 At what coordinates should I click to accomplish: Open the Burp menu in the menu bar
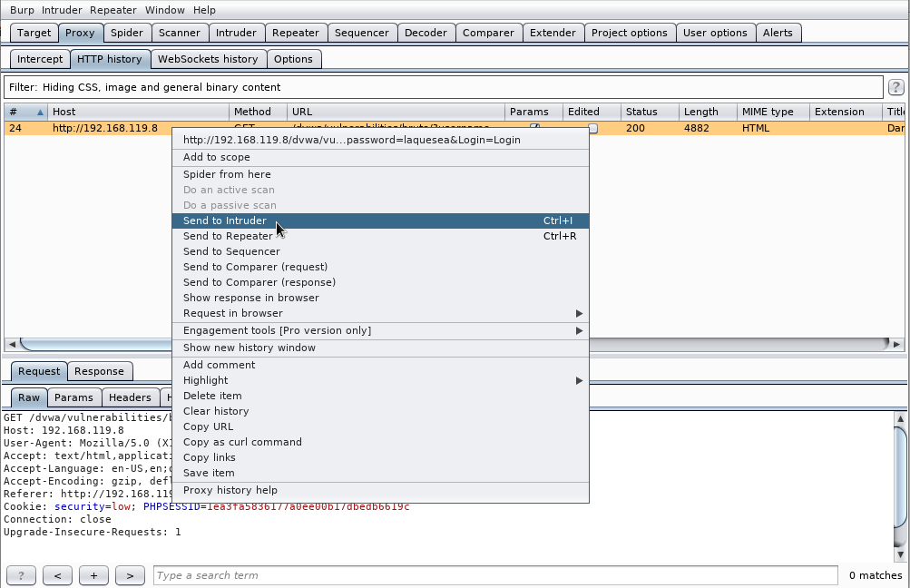pos(22,10)
